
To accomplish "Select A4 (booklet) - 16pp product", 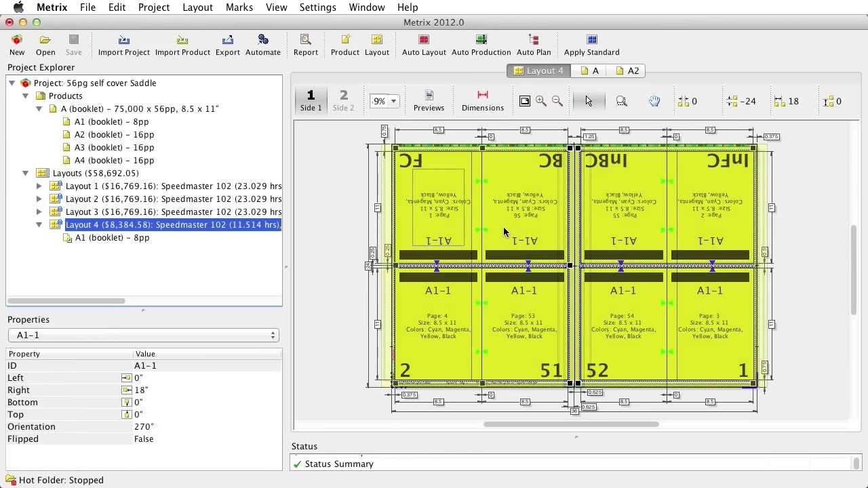I will pos(114,160).
